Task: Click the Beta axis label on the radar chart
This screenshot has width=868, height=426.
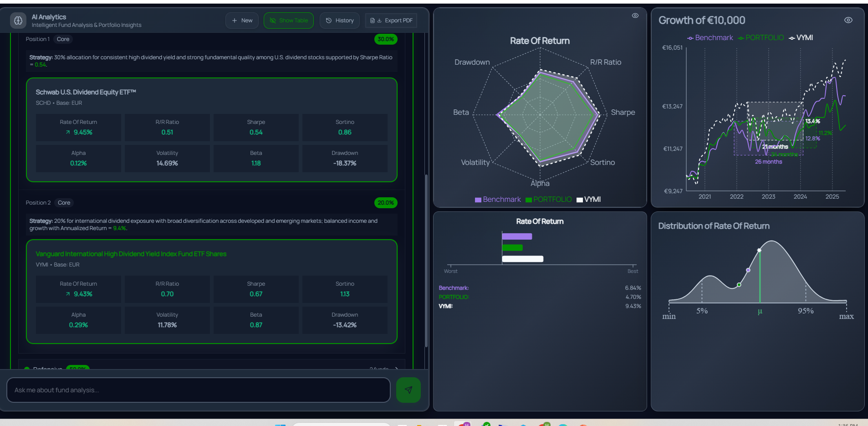Action: click(x=461, y=113)
